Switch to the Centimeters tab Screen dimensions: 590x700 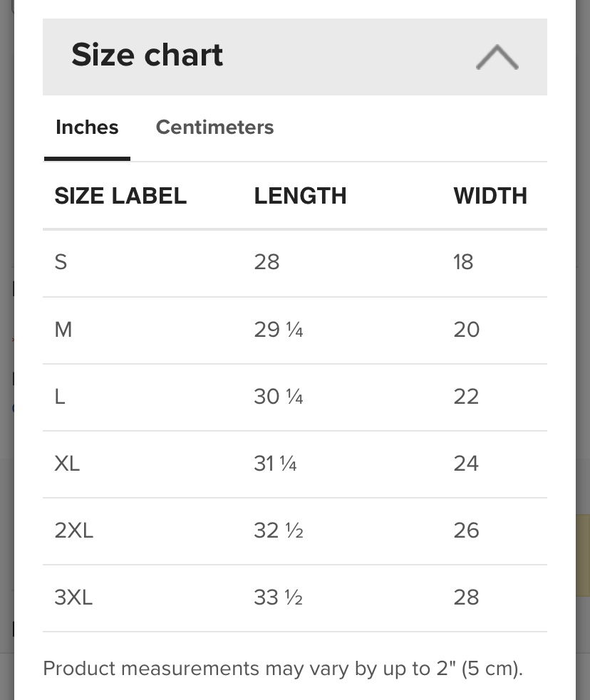214,127
